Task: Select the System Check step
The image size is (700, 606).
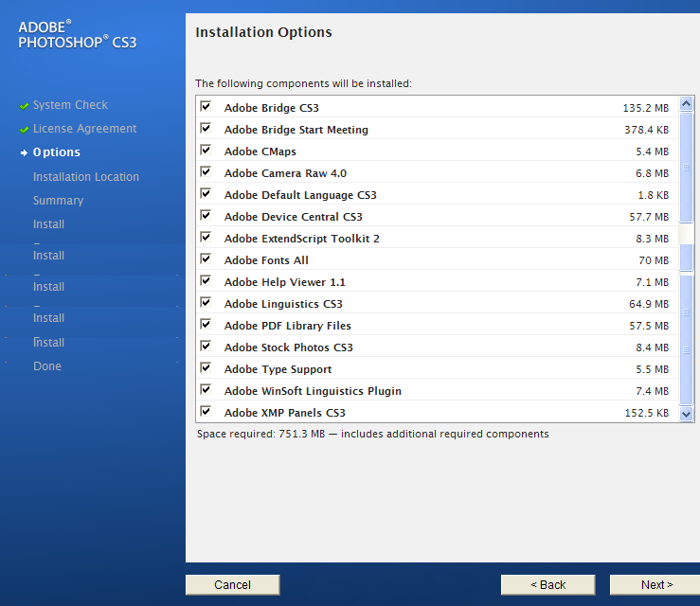Action: coord(70,105)
